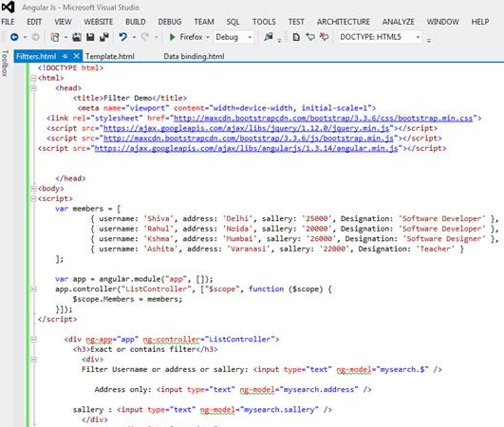Click the jquery.min.js script URL link

click(x=246, y=128)
